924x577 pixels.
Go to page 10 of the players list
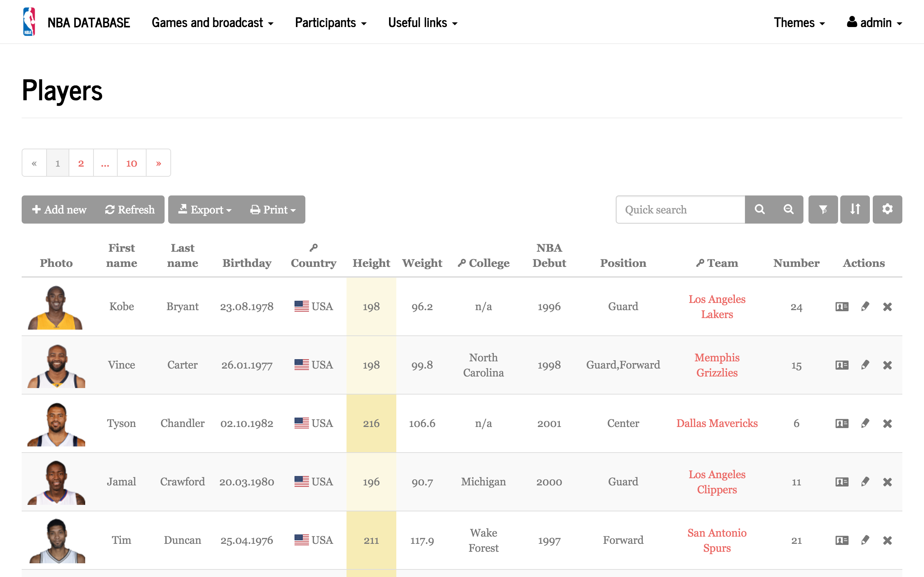pos(131,163)
